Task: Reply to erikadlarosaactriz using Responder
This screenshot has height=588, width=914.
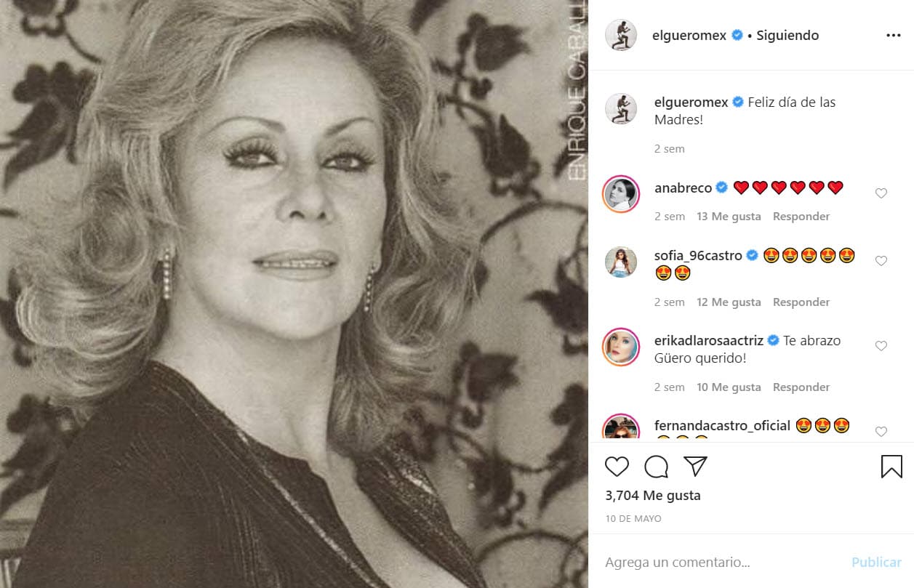Action: (x=801, y=387)
